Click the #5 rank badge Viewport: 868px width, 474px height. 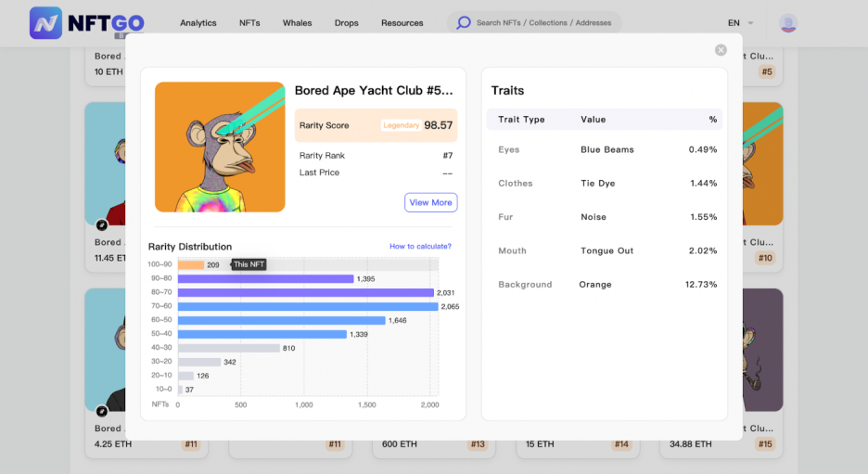pos(767,71)
